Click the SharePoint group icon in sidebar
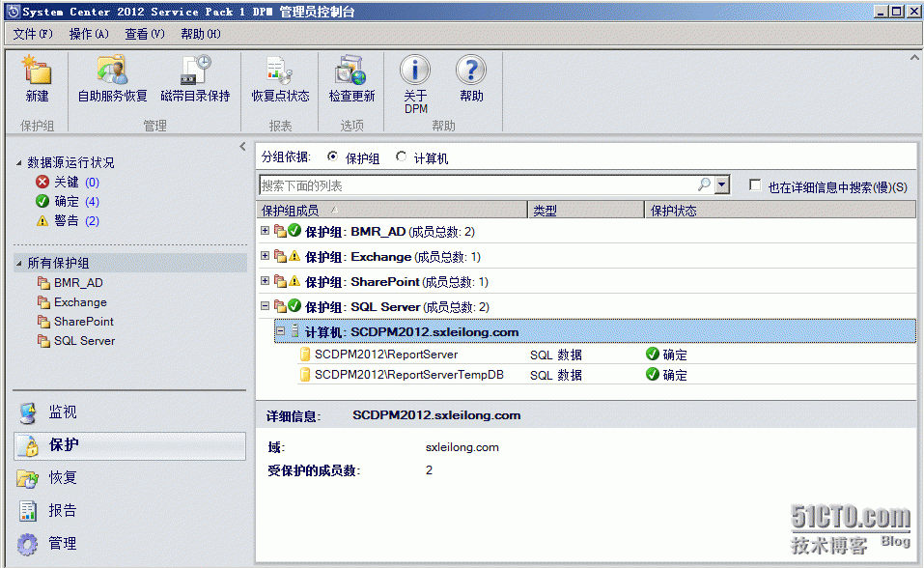This screenshot has width=924, height=568. click(x=43, y=322)
